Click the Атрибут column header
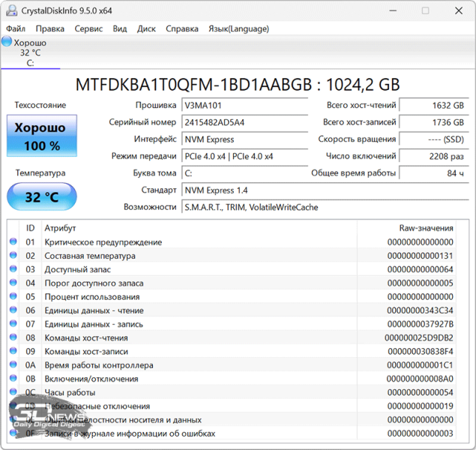The height and width of the screenshot is (450, 476). tap(60, 228)
